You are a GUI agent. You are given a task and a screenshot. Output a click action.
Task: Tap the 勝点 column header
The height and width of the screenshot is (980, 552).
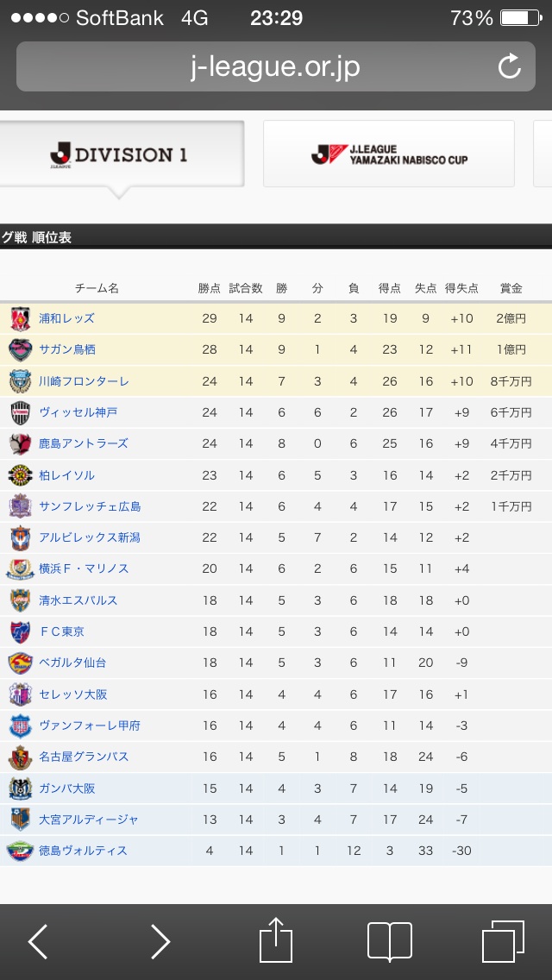click(210, 288)
